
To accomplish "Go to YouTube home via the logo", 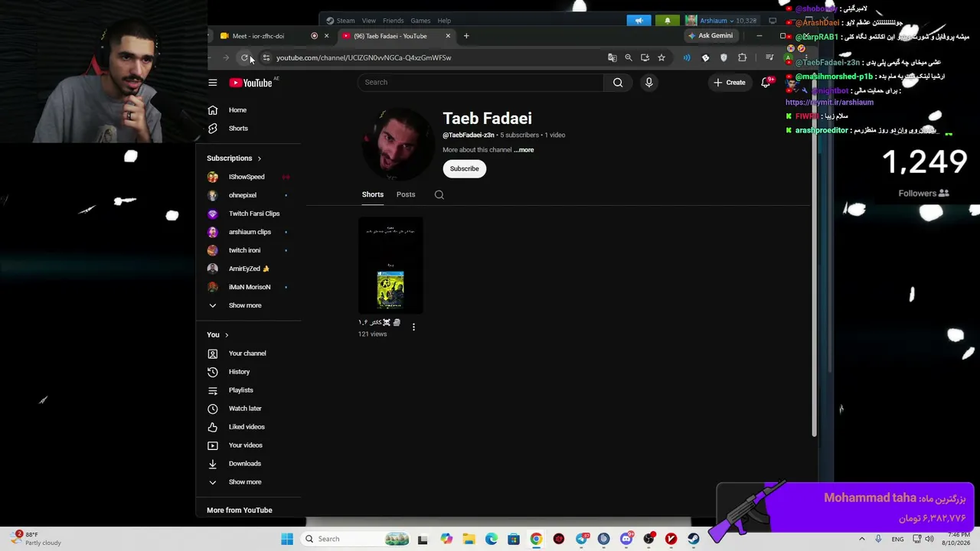I will point(250,83).
